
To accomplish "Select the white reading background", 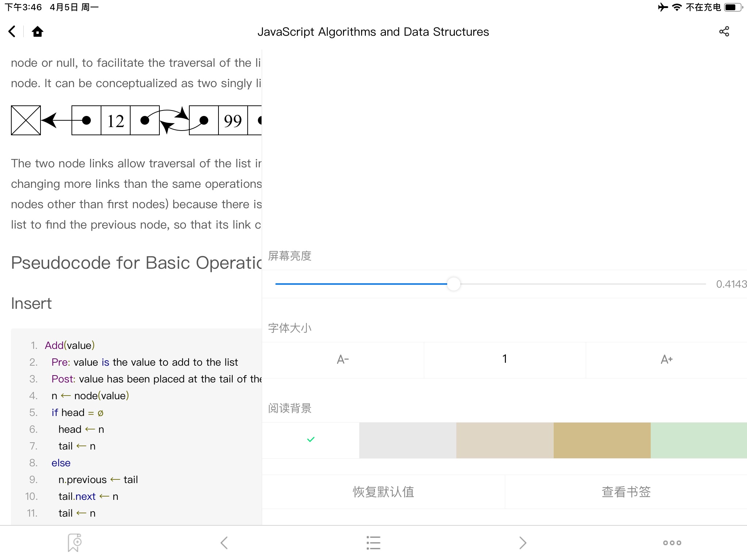I will pyautogui.click(x=311, y=440).
